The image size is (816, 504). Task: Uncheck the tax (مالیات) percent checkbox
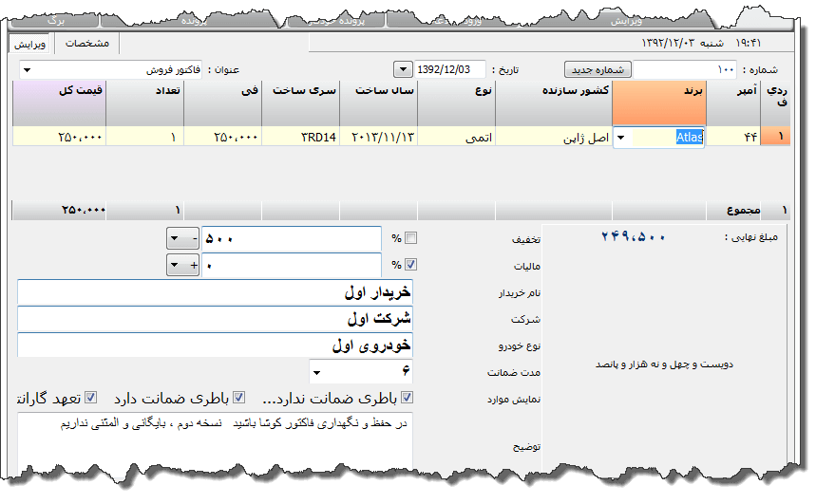point(410,266)
